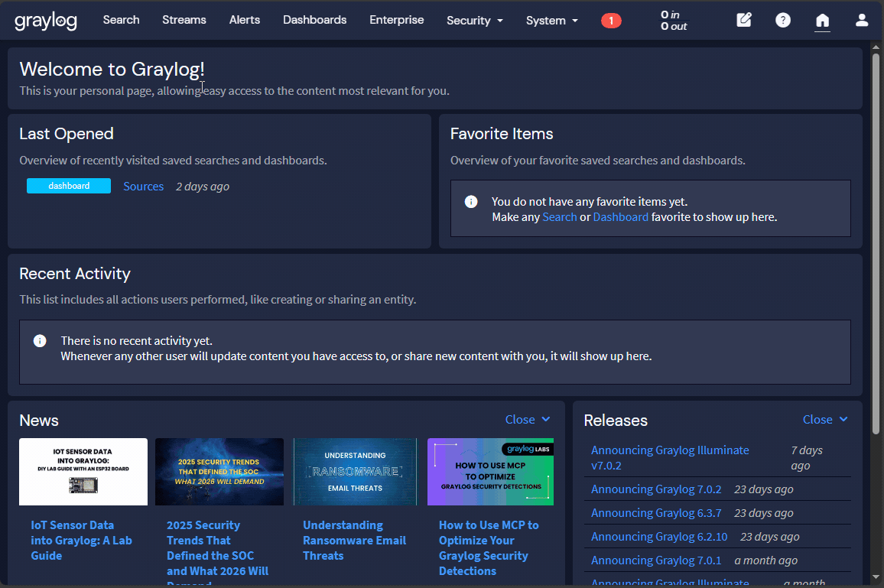Expand the Security dropdown menu
The height and width of the screenshot is (588, 884).
click(x=475, y=21)
